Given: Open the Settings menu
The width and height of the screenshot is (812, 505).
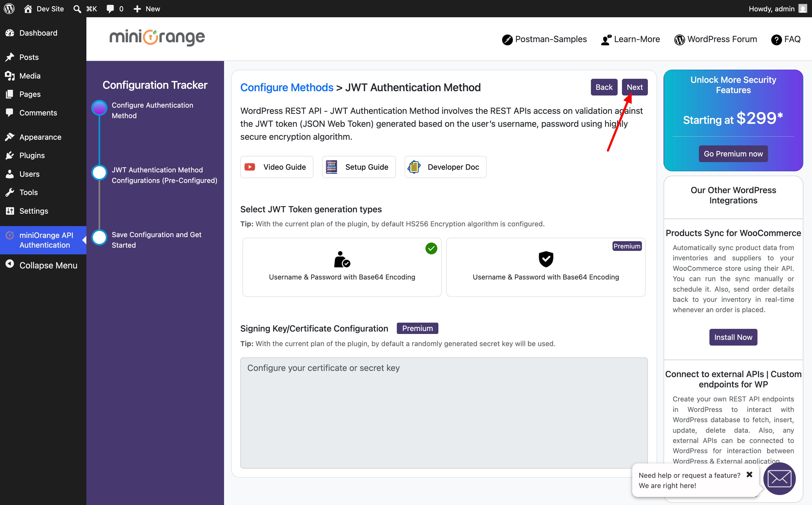Looking at the screenshot, I should (x=43, y=211).
